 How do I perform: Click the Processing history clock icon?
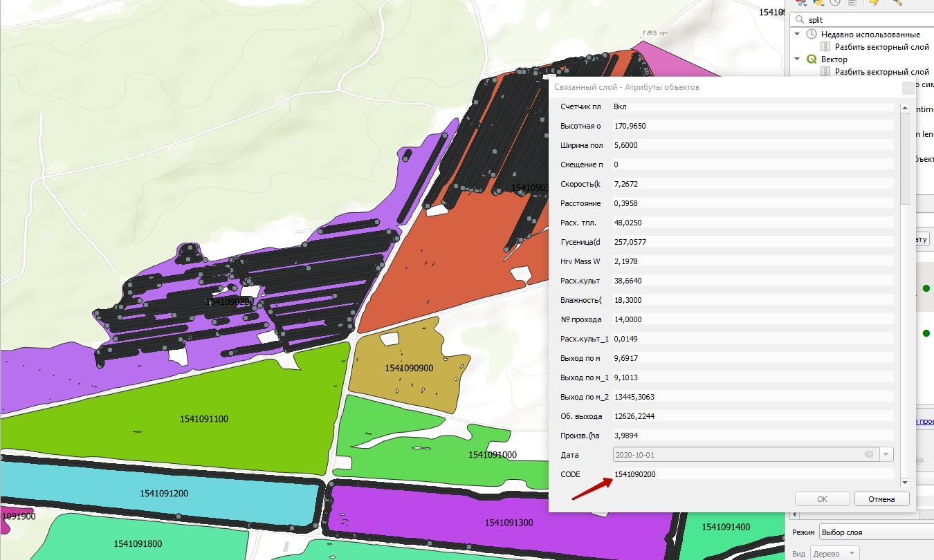[835, 3]
